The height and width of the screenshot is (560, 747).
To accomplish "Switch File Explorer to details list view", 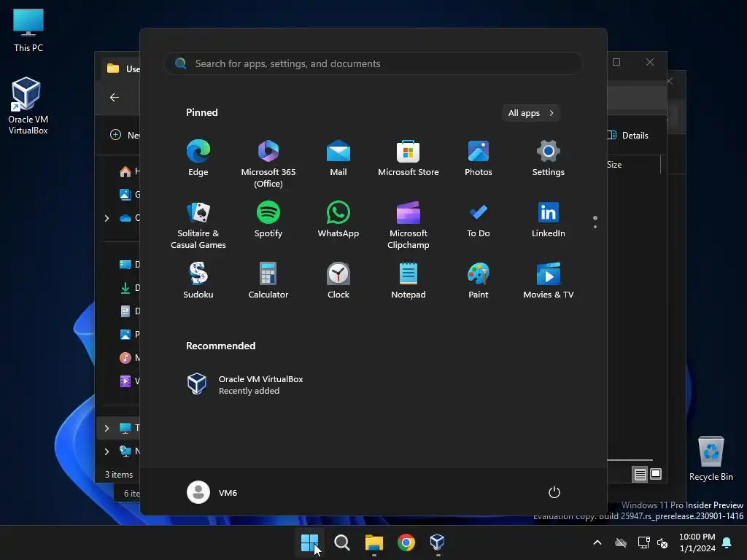I will click(x=640, y=474).
